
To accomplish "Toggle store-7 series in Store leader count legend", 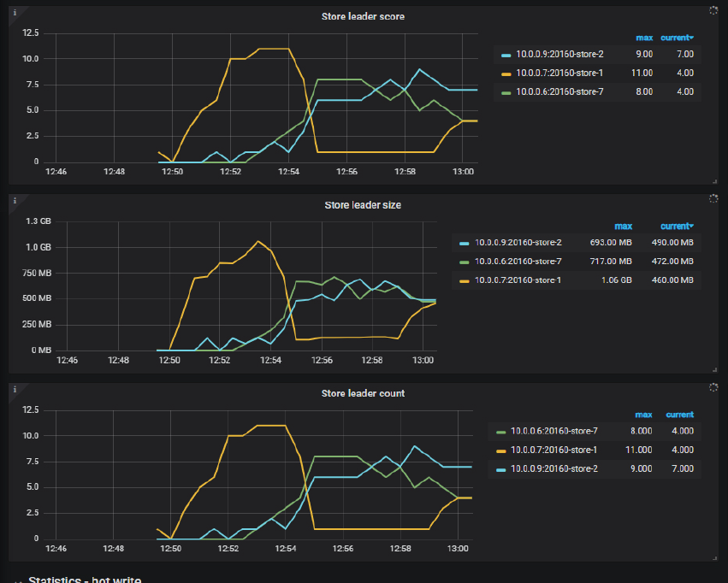I will point(553,432).
